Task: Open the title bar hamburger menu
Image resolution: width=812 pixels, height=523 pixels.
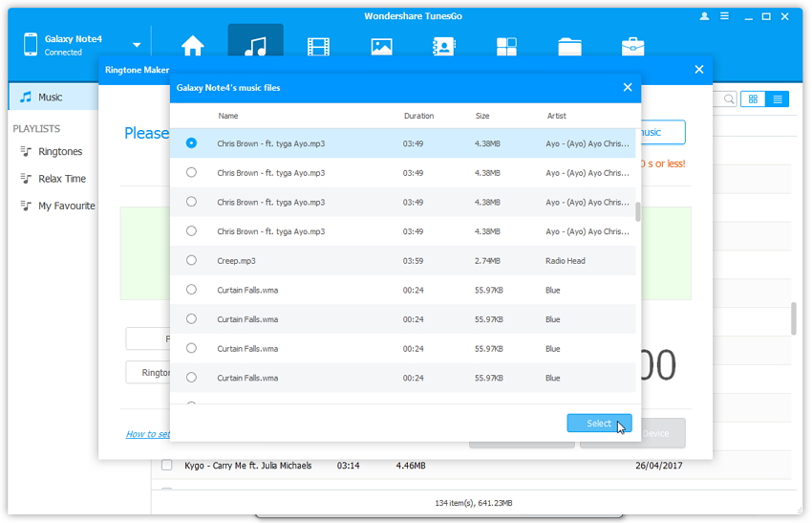Action: click(x=724, y=16)
